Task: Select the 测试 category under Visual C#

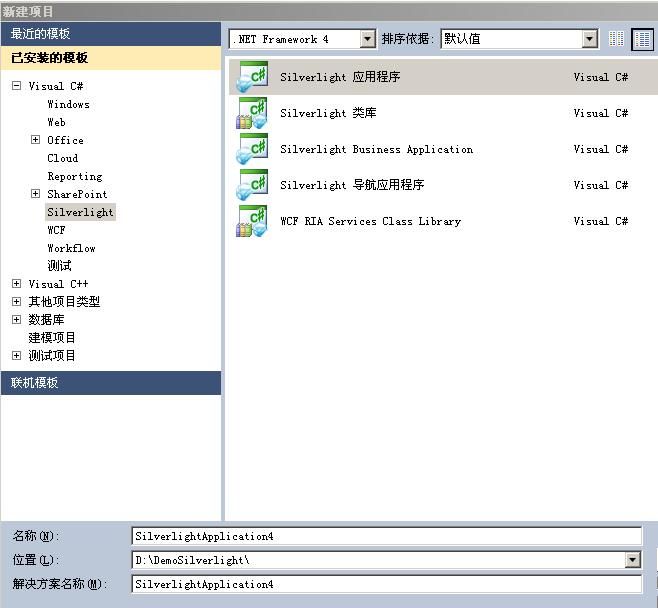Action: click(59, 266)
